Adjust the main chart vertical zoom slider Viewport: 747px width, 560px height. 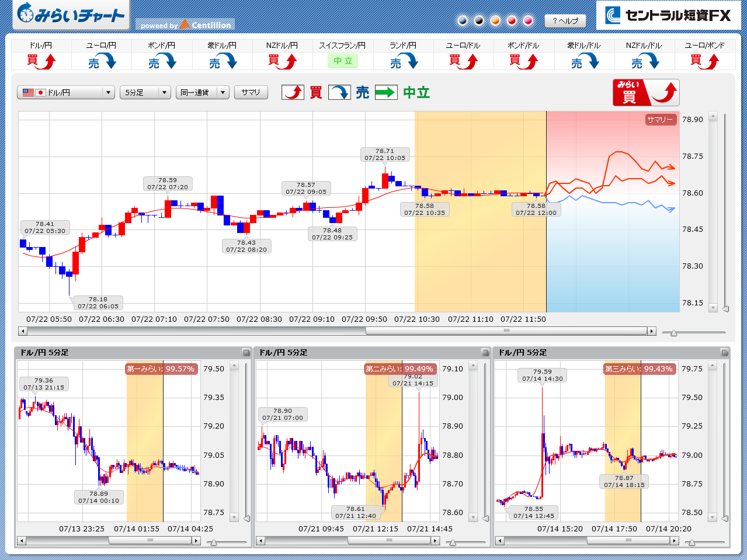pyautogui.click(x=725, y=308)
